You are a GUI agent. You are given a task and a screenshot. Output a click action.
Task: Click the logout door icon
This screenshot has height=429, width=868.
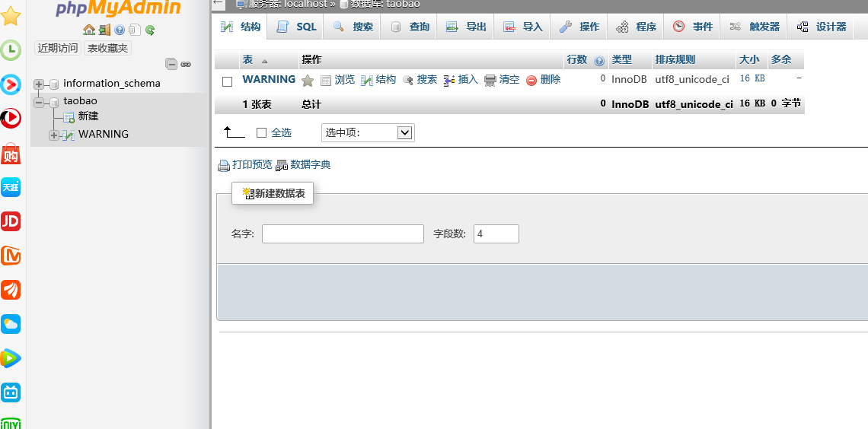pos(104,30)
